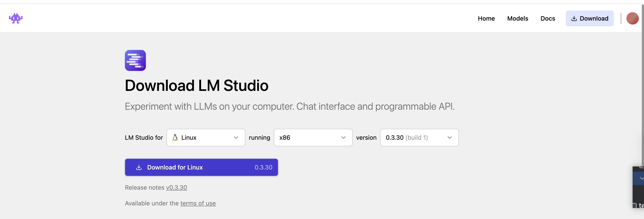
Task: Click the purple robot logo icon
Action: pyautogui.click(x=16, y=18)
